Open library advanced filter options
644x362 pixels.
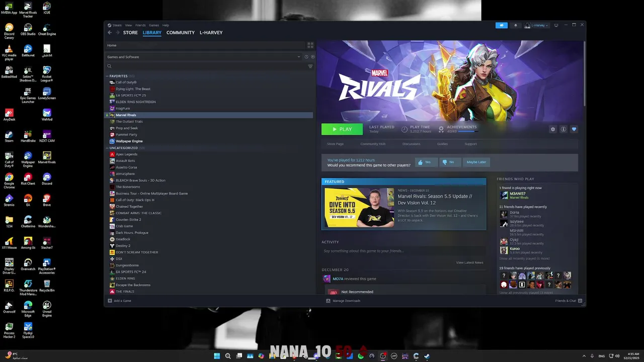coord(310,66)
